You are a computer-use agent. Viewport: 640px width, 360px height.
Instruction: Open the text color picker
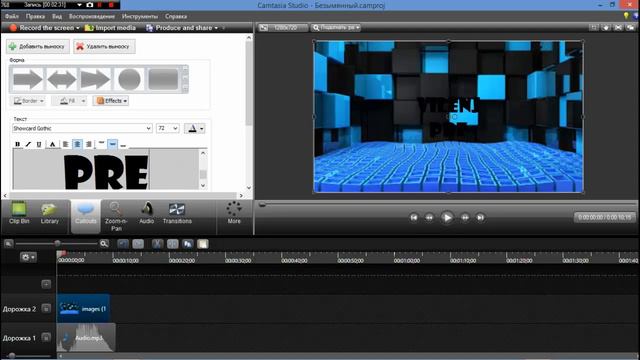(195, 129)
